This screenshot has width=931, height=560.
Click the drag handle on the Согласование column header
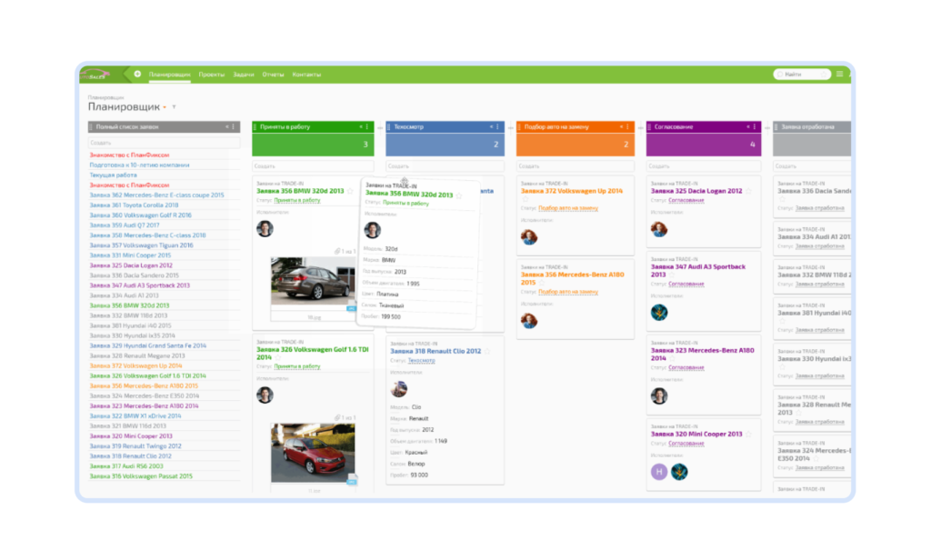coord(651,125)
